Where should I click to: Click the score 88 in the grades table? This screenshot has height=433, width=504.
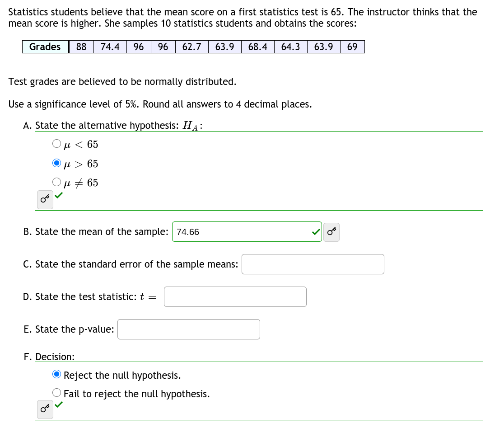tap(80, 47)
